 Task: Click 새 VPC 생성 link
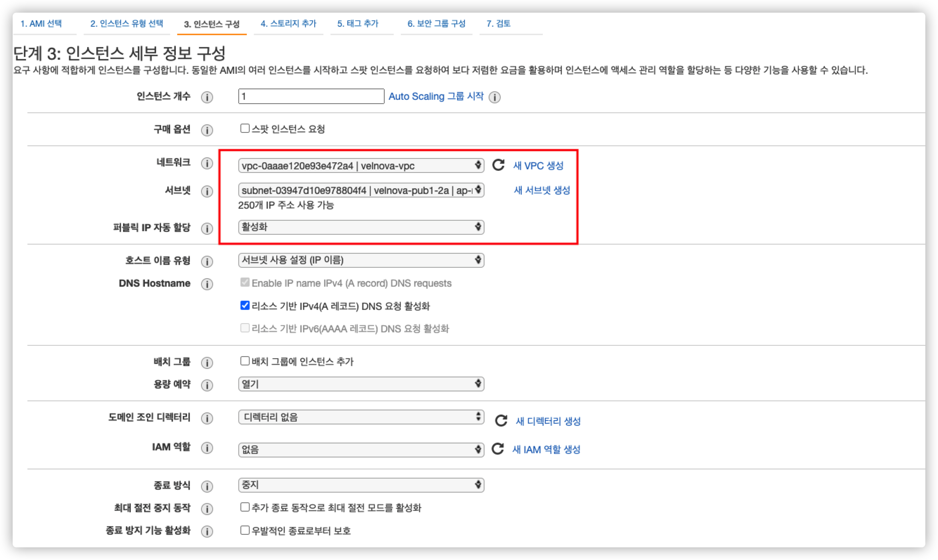(x=538, y=166)
